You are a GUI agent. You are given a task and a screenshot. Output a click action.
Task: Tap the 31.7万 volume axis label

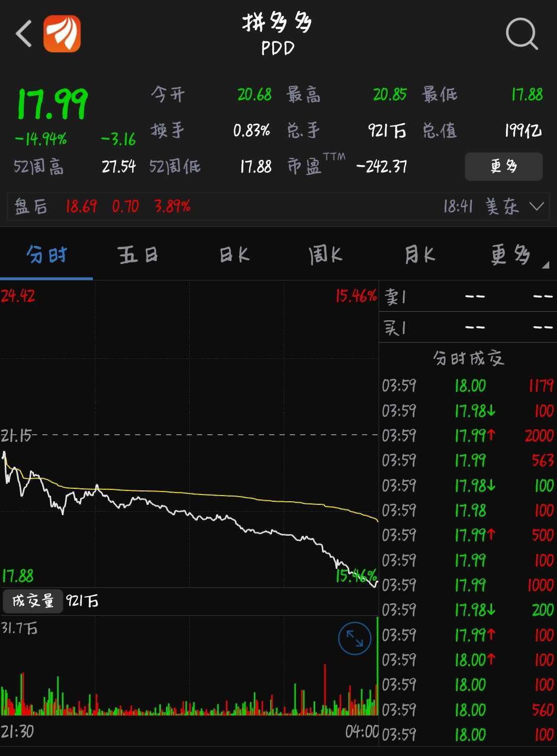pyautogui.click(x=19, y=628)
